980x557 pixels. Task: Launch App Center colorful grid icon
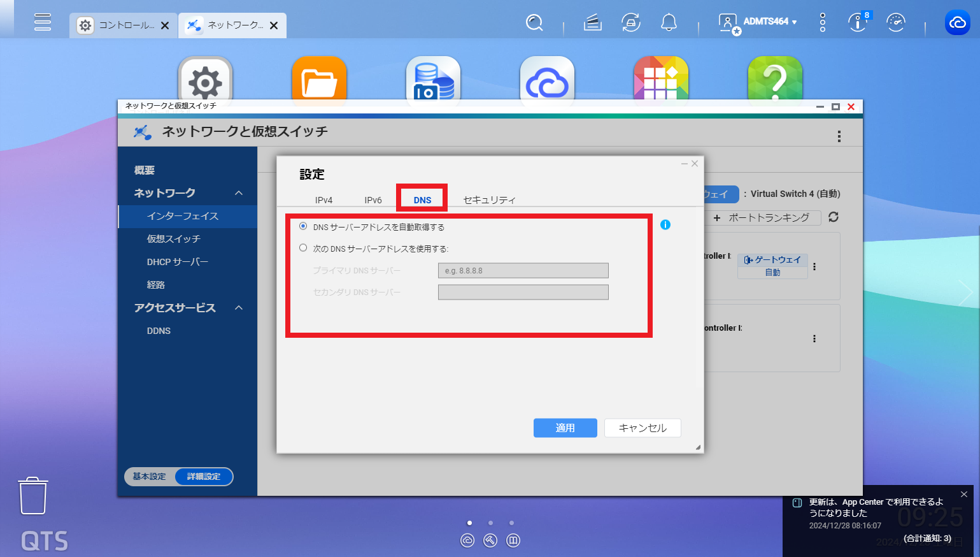[x=661, y=82]
